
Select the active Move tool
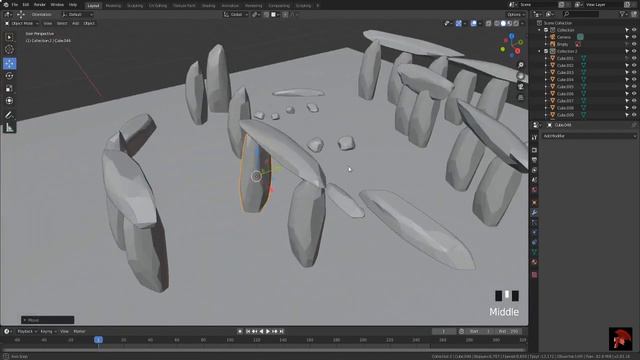point(9,63)
